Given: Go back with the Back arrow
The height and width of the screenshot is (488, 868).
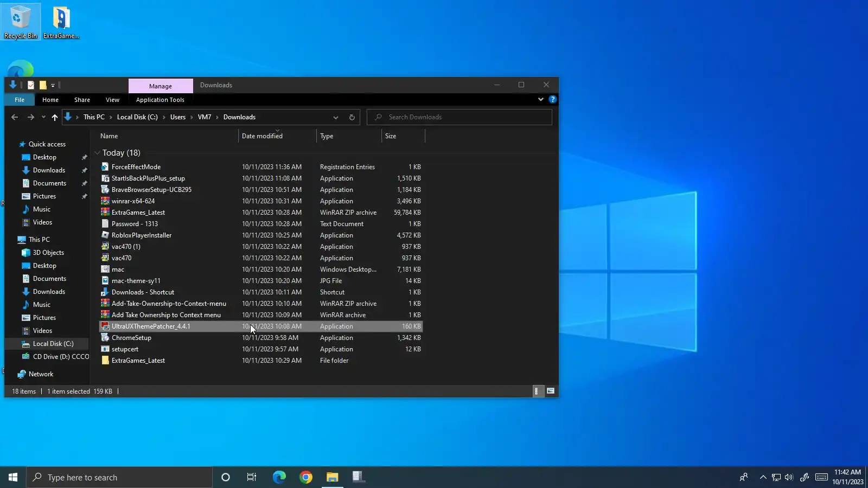Looking at the screenshot, I should coord(15,117).
